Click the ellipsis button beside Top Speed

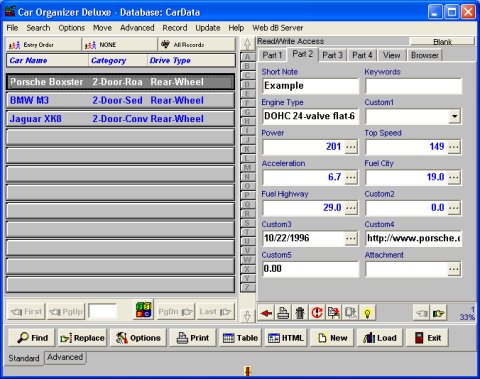[x=454, y=147]
